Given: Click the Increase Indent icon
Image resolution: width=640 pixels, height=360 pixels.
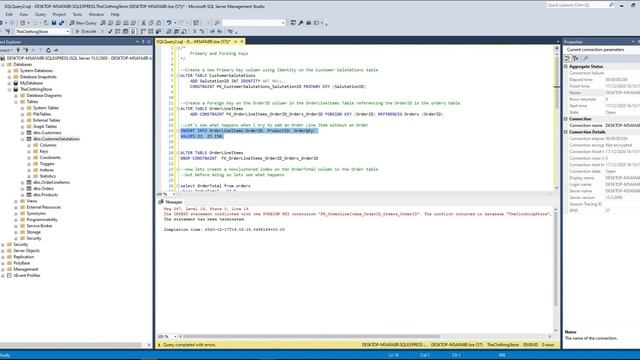Looking at the screenshot, I should 220,31.
